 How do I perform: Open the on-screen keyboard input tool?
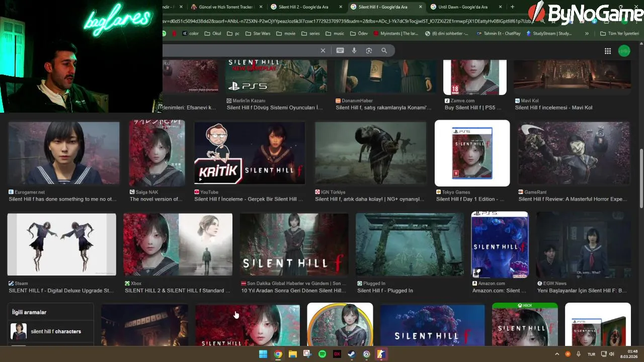pyautogui.click(x=340, y=50)
